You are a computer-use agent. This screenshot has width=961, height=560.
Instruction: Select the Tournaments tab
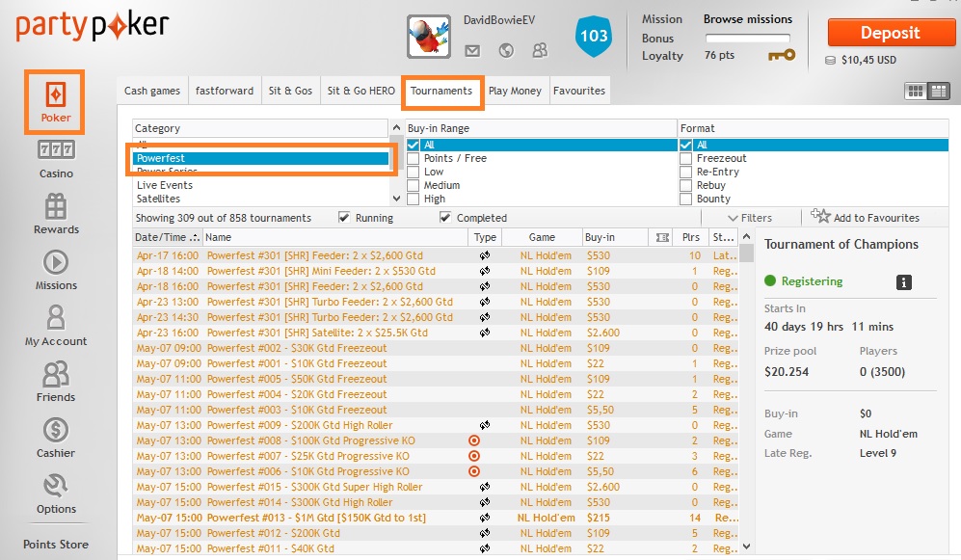pyautogui.click(x=441, y=92)
